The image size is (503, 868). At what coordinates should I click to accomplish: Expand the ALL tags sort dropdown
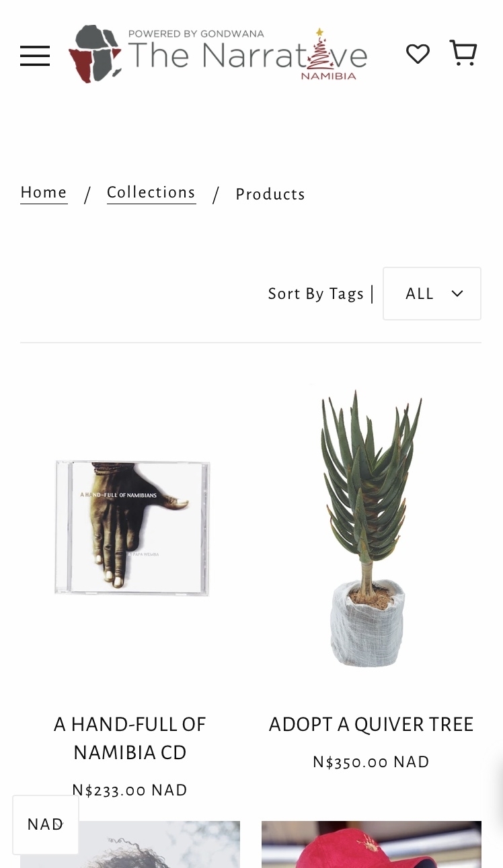(432, 294)
